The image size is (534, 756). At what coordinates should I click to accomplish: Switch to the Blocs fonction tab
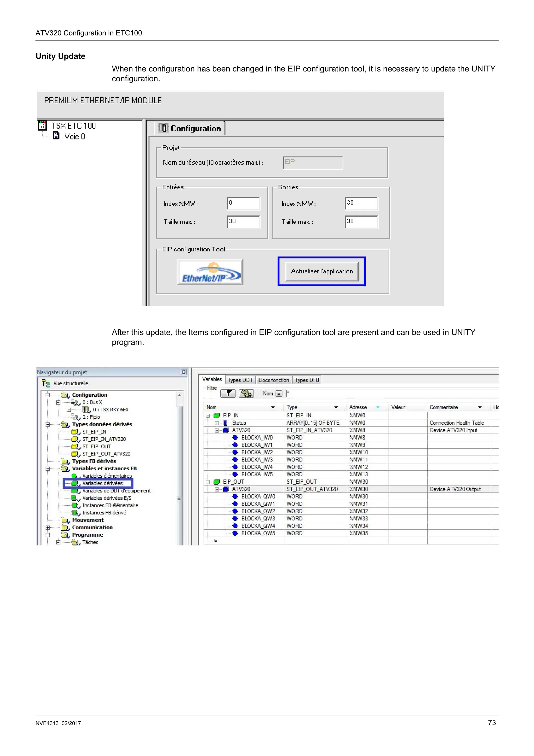pos(274,380)
